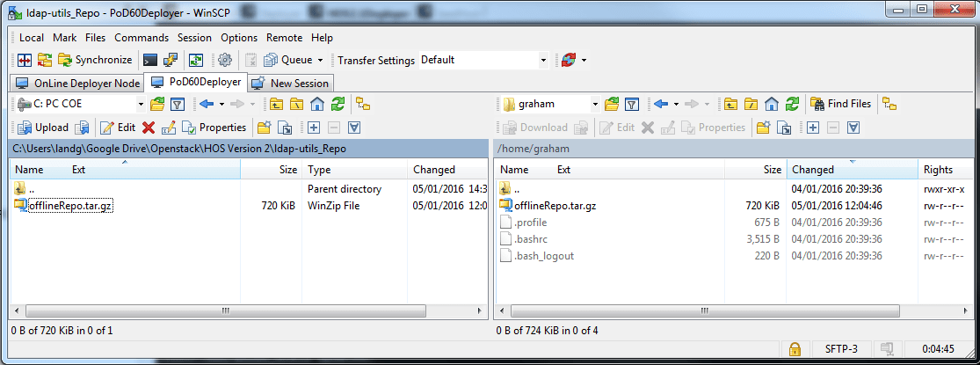Click the red reconnect session icon
The height and width of the screenshot is (365, 980).
tap(568, 60)
